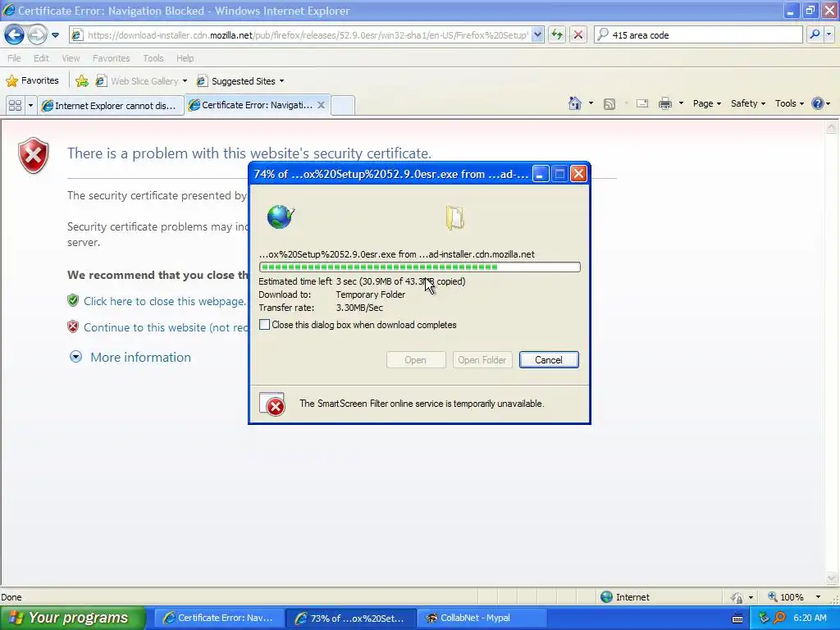The height and width of the screenshot is (630, 840).
Task: Switch to 'Internet Explorer cannot dis...' tab
Action: [111, 106]
